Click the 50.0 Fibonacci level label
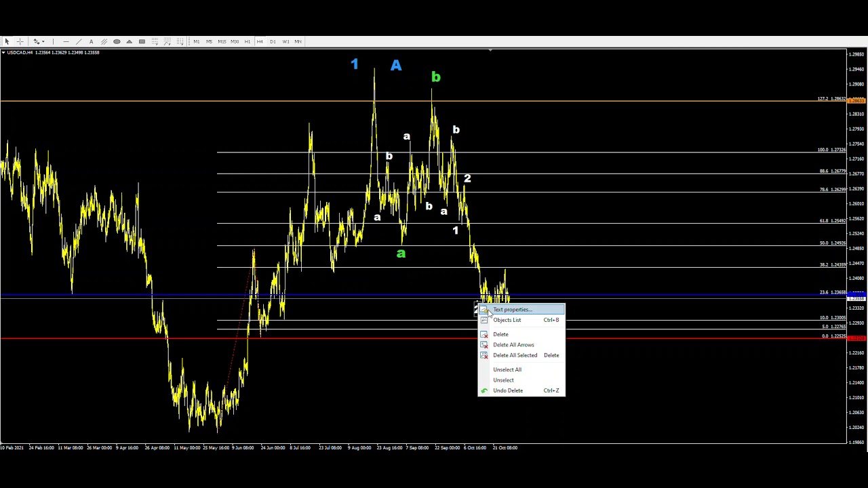 [832, 243]
